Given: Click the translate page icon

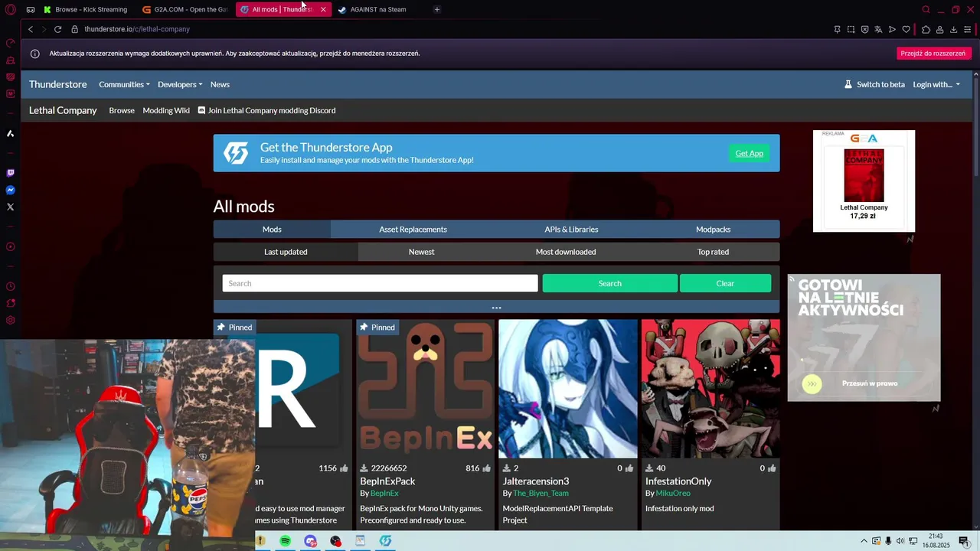Looking at the screenshot, I should (x=878, y=29).
